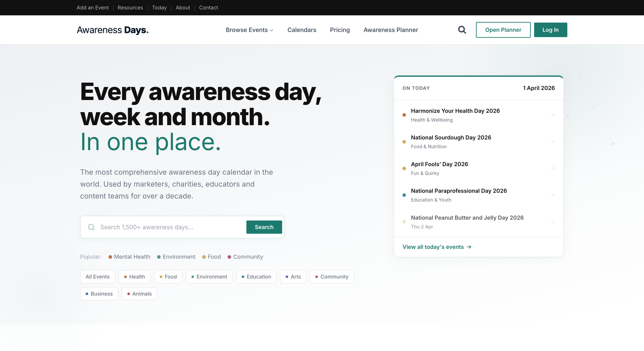Click arrow beside National Paraprofessional Day 2026
This screenshot has width=644, height=351.
point(552,195)
